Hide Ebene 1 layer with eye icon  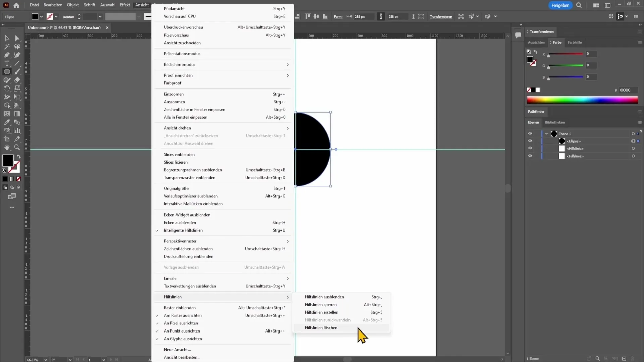[530, 133]
